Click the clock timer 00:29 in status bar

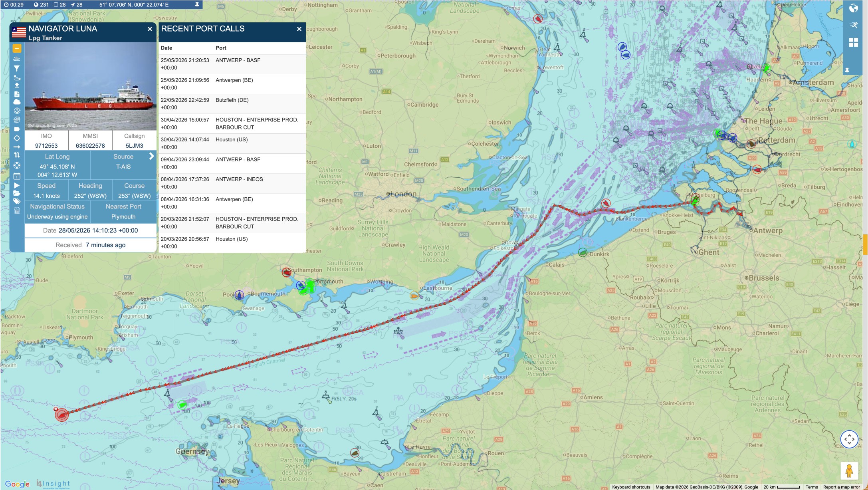point(14,5)
